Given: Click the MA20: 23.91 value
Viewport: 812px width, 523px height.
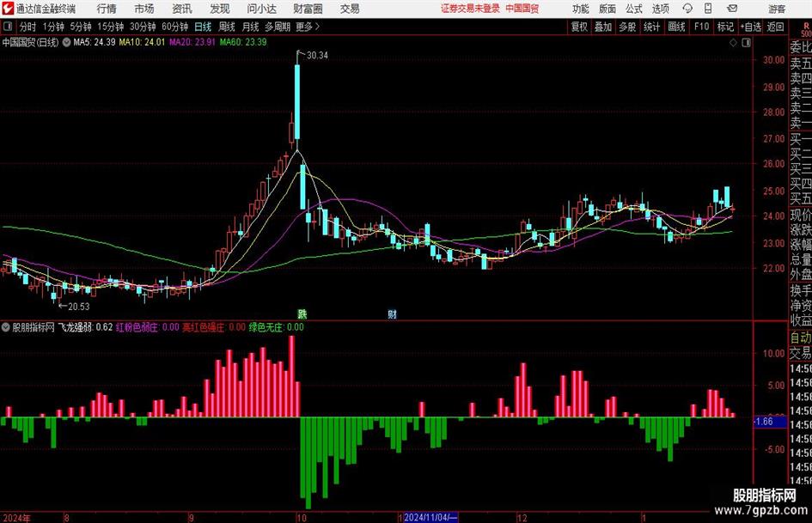Looking at the screenshot, I should [x=192, y=42].
